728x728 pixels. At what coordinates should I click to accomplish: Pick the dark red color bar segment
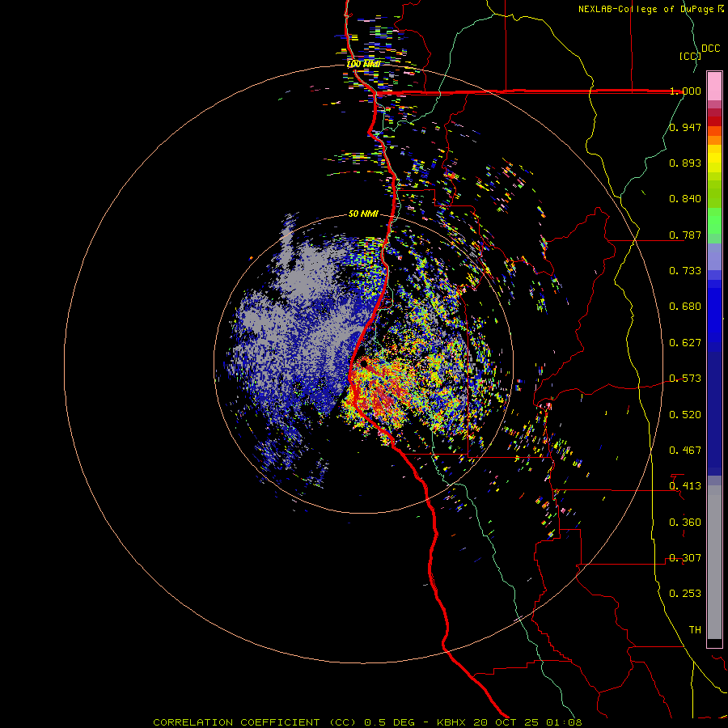coord(714,121)
